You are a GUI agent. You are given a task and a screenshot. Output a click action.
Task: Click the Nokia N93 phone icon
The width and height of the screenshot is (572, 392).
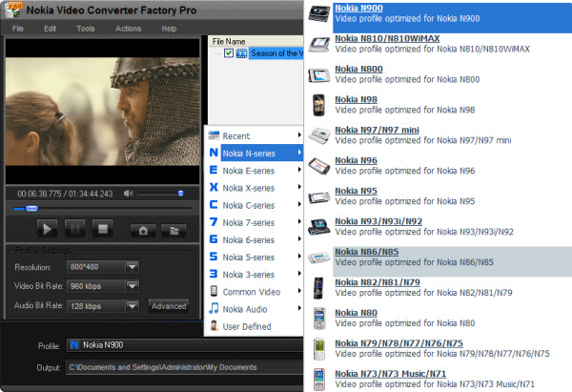(x=318, y=227)
